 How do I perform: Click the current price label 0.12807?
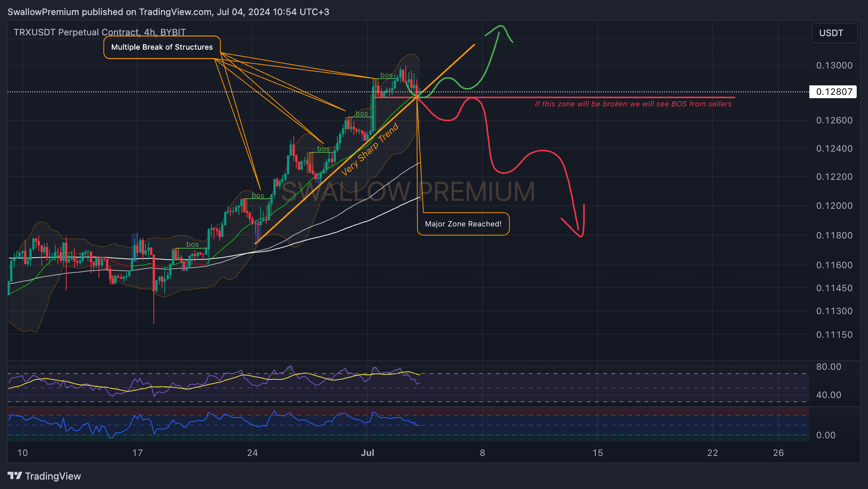[833, 92]
